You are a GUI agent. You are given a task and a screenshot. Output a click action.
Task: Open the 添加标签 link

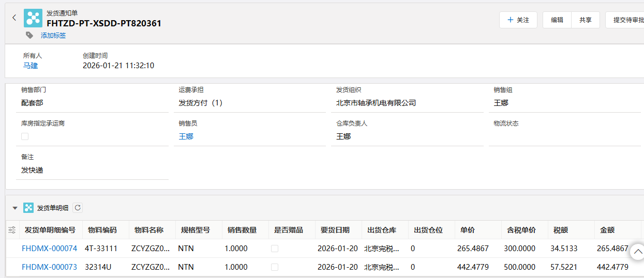pyautogui.click(x=53, y=36)
